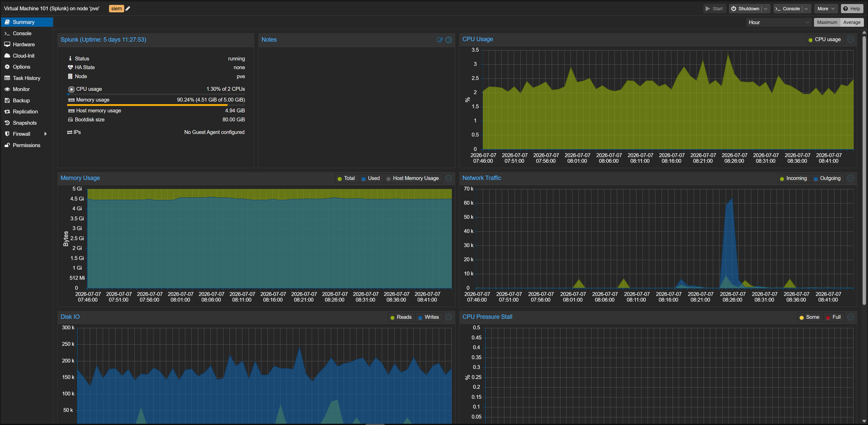
Task: Click the Help button
Action: tap(852, 9)
